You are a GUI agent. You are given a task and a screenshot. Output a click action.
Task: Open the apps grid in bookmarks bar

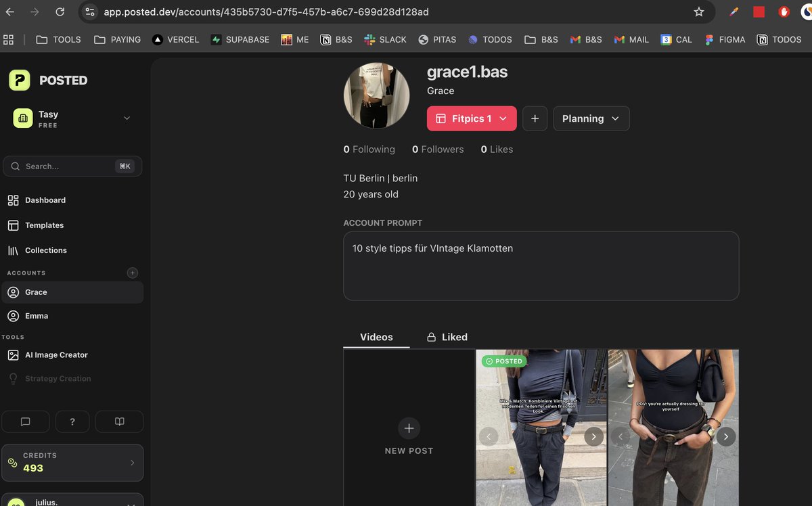click(x=9, y=40)
